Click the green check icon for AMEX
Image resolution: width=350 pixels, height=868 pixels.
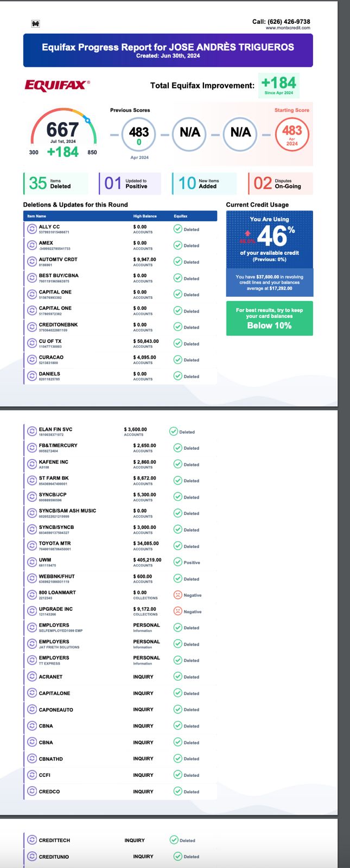pyautogui.click(x=177, y=245)
